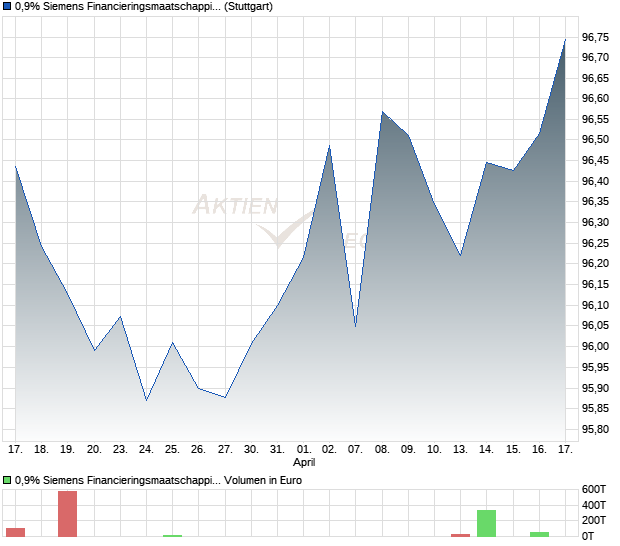Click the volume axis label 400T
The image size is (620, 546).
(x=594, y=505)
